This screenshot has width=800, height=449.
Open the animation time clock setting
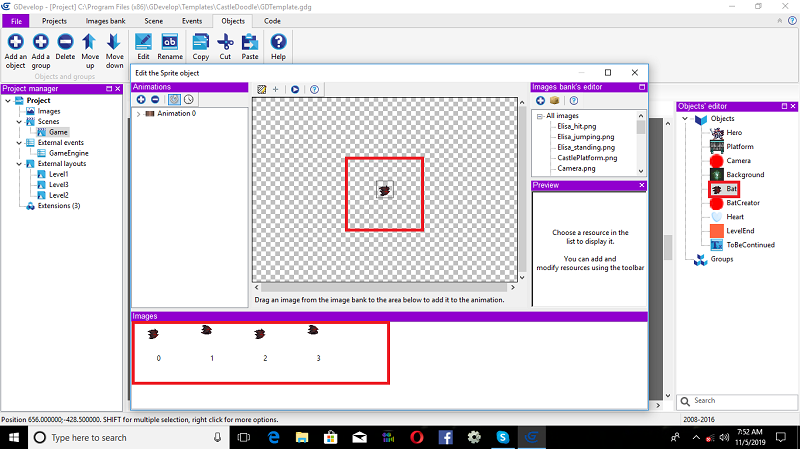pyautogui.click(x=189, y=99)
